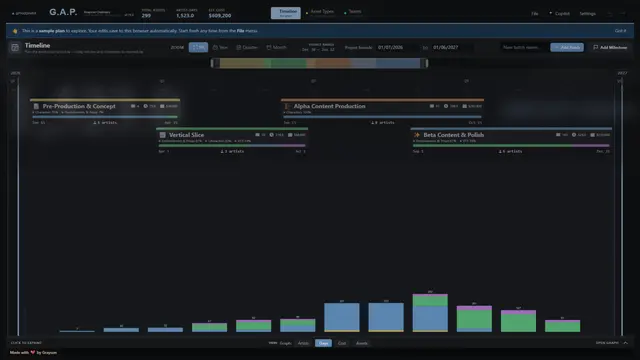Click the flag icon on Add Milestone
640x360 pixels.
596,47
